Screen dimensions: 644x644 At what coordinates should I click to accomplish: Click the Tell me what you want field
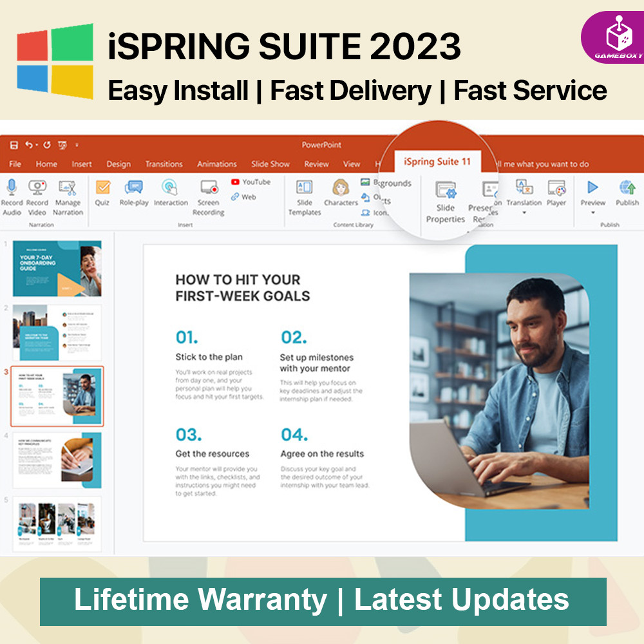coord(542,164)
